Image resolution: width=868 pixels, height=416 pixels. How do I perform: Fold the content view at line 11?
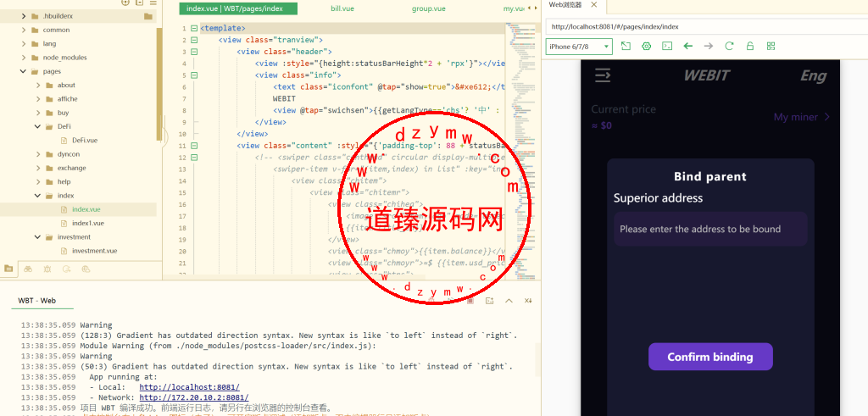[x=194, y=146]
